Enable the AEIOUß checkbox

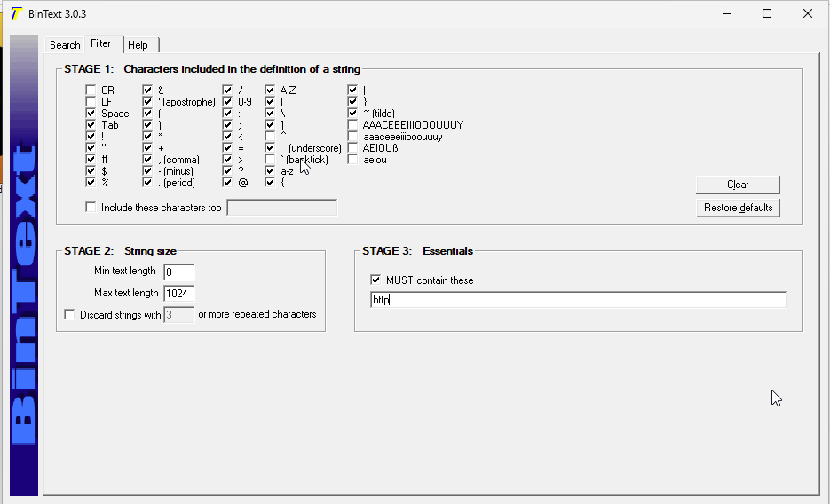click(352, 148)
